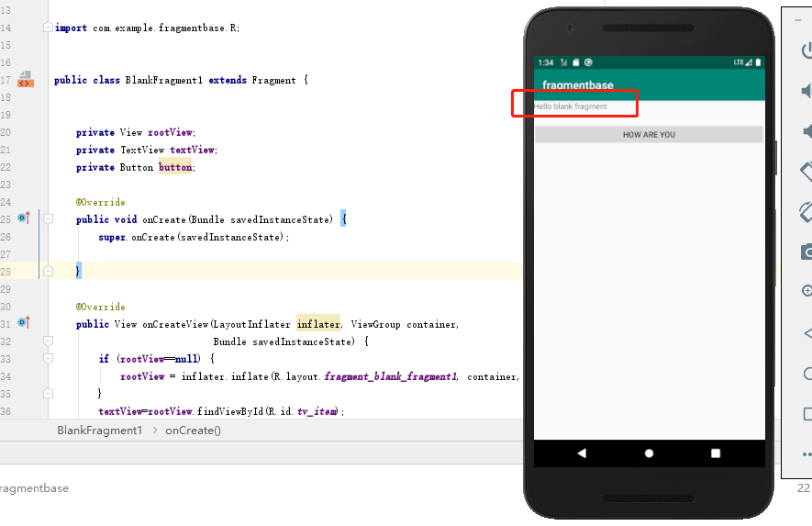The height and width of the screenshot is (526, 812).
Task: Click the Home circle in the emulator side toolbar
Action: pos(807,374)
